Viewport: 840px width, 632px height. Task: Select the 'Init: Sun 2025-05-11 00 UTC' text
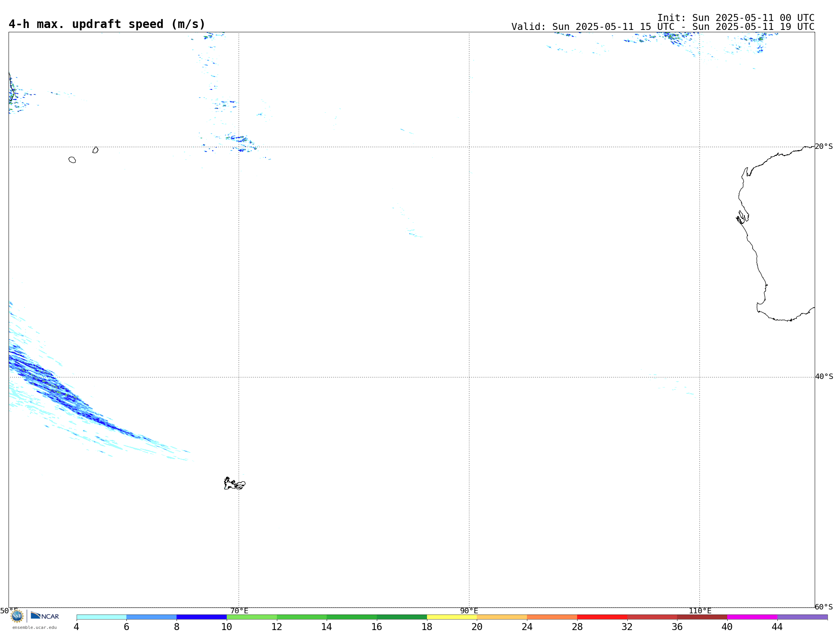tap(736, 18)
